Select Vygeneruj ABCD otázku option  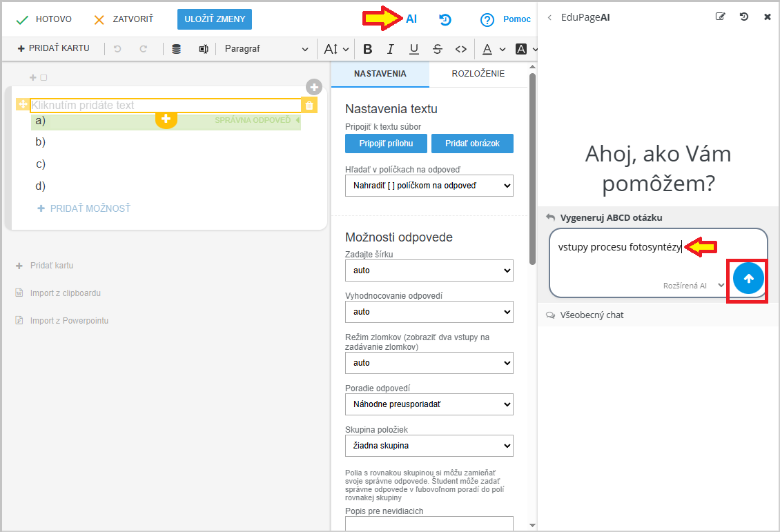click(x=611, y=217)
